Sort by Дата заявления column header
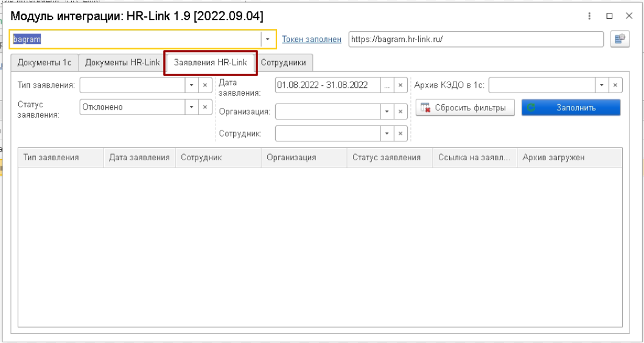This screenshot has width=644, height=343. pos(139,158)
